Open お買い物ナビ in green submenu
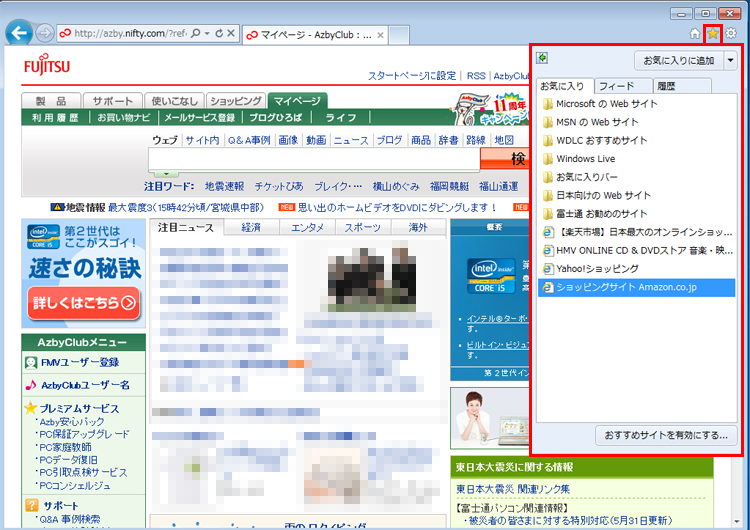 123,118
